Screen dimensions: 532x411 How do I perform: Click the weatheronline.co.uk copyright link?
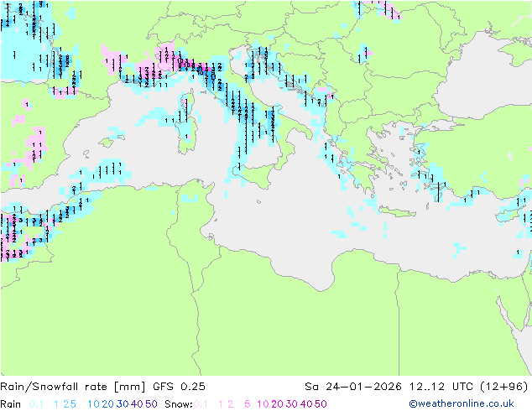point(461,403)
